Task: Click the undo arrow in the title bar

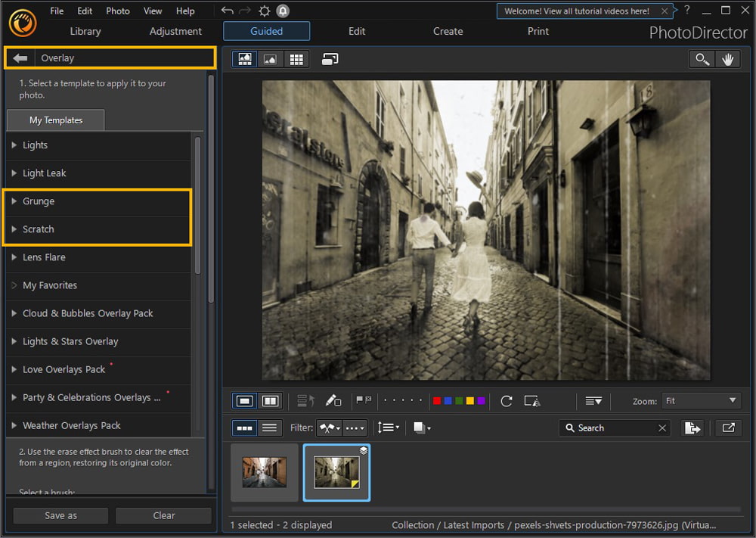Action: pyautogui.click(x=226, y=11)
